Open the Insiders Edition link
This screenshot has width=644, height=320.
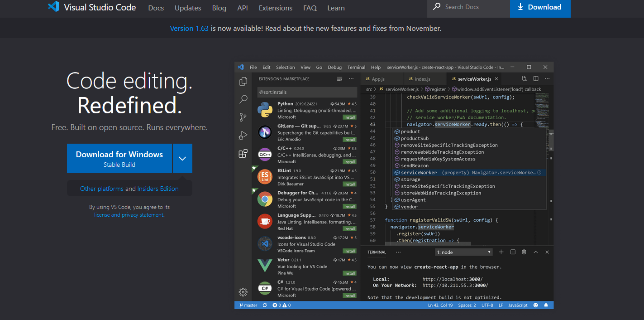point(158,189)
